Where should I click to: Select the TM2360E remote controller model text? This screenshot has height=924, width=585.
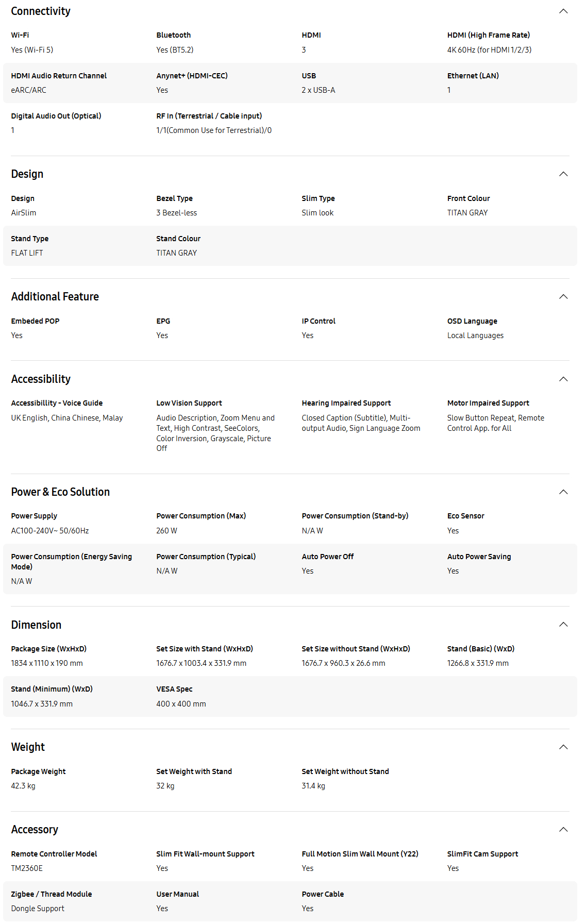point(27,868)
